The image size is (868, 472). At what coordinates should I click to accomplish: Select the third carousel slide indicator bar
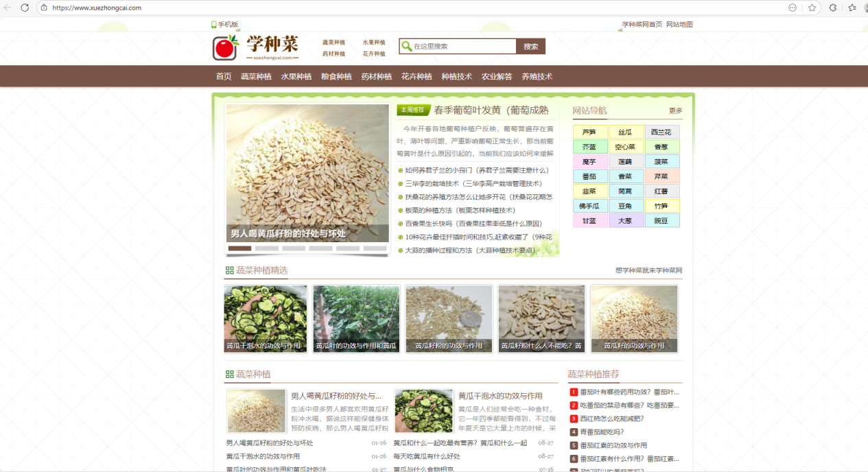294,248
